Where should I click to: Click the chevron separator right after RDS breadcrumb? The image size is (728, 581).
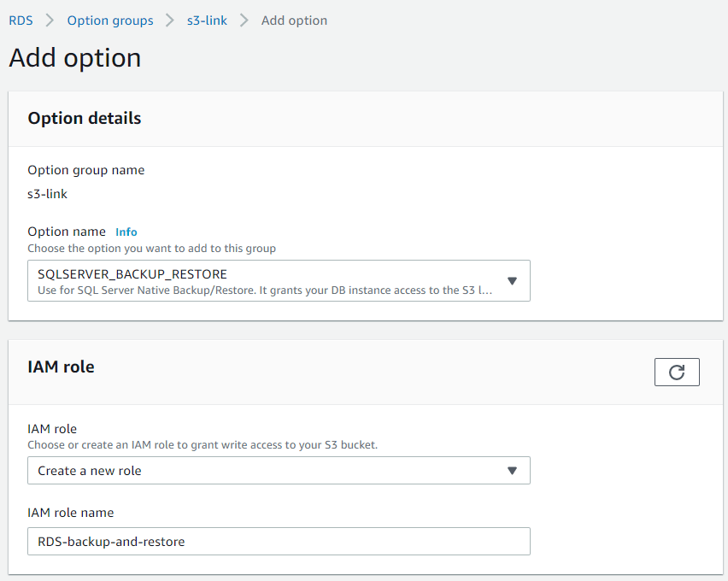(x=50, y=21)
